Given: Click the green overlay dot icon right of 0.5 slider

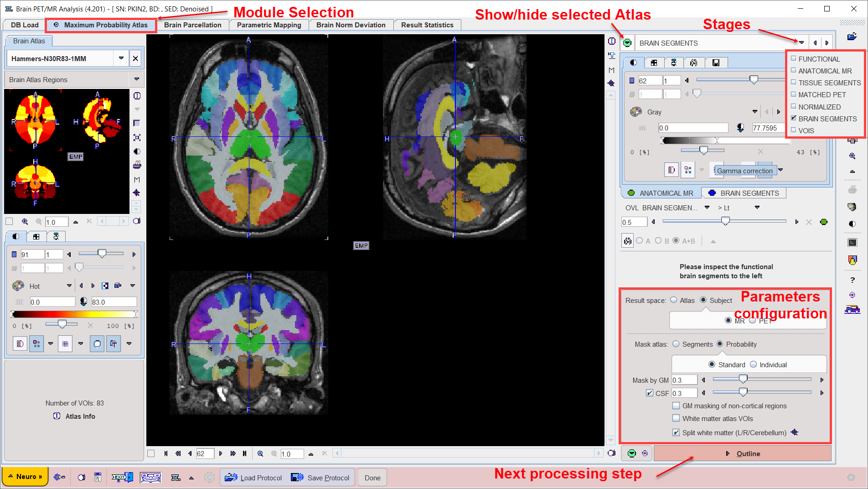Looking at the screenshot, I should pos(824,222).
